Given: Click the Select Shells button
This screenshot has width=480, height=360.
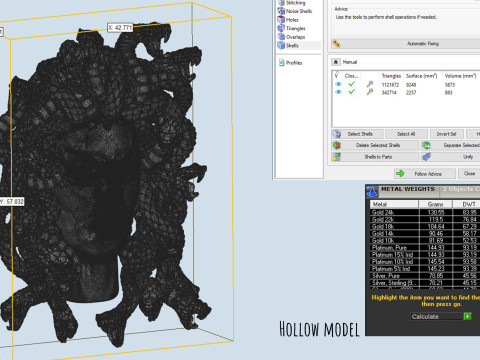Looking at the screenshot, I should pos(358,134).
